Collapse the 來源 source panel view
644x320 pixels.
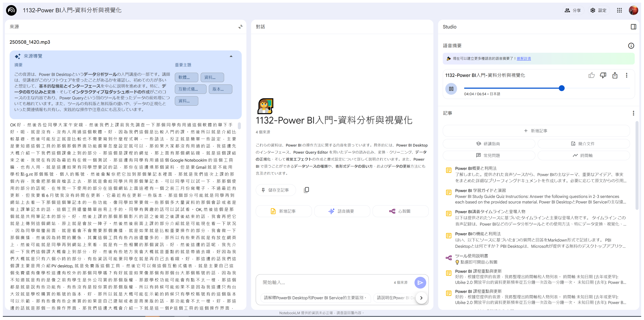240,27
